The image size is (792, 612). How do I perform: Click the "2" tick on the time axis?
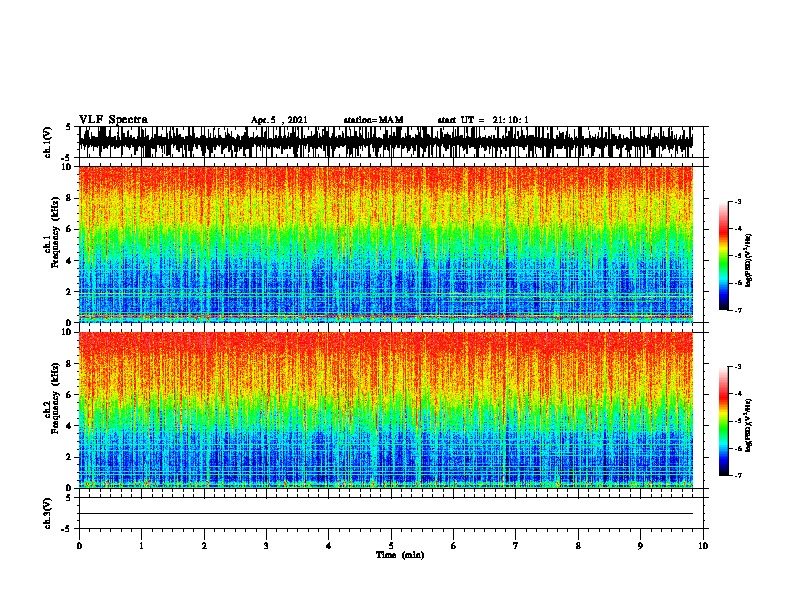click(x=204, y=546)
